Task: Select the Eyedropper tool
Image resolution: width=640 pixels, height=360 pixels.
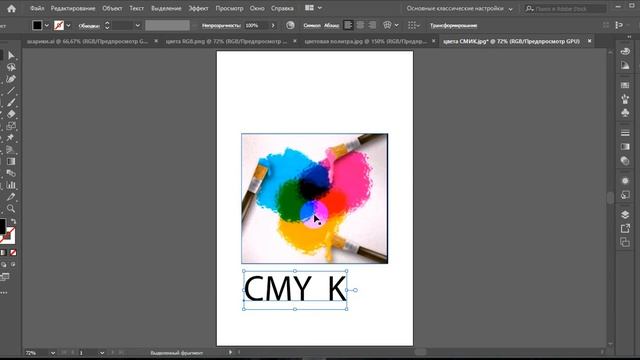Action: (x=11, y=197)
